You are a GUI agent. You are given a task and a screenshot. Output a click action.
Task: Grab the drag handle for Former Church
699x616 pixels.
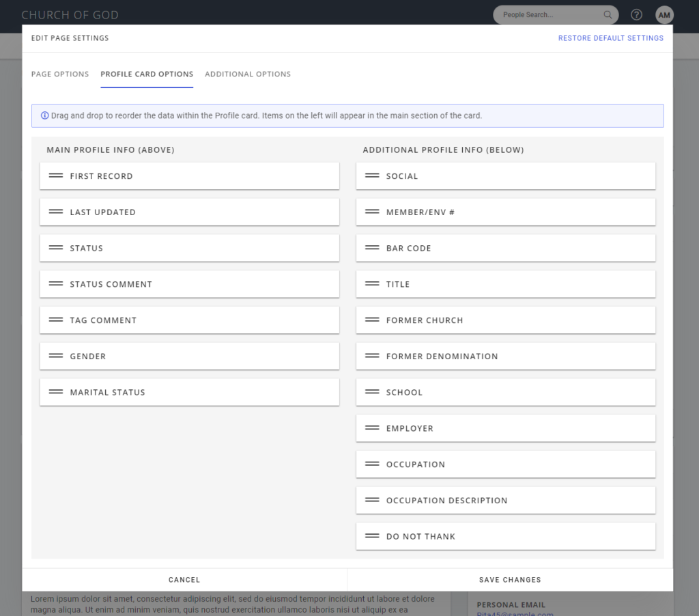[x=372, y=320]
